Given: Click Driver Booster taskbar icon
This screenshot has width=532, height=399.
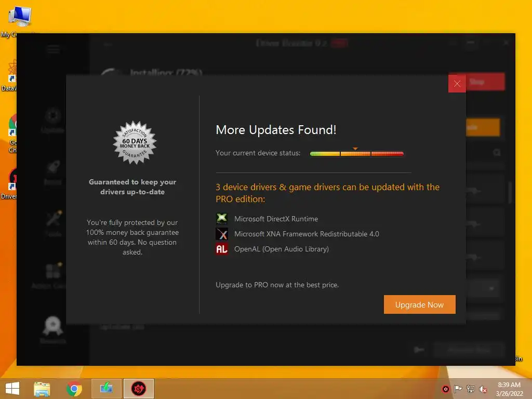Looking at the screenshot, I should click(139, 389).
